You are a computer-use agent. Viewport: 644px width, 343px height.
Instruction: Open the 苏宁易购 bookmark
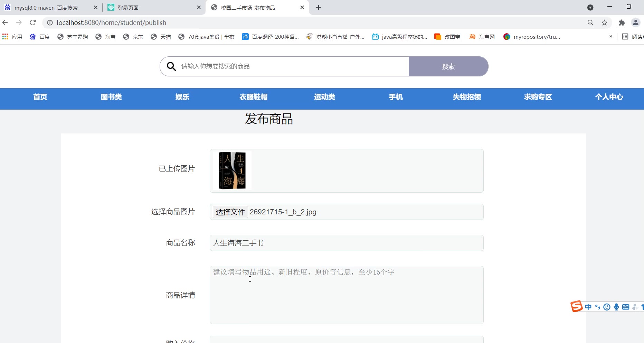coord(73,37)
